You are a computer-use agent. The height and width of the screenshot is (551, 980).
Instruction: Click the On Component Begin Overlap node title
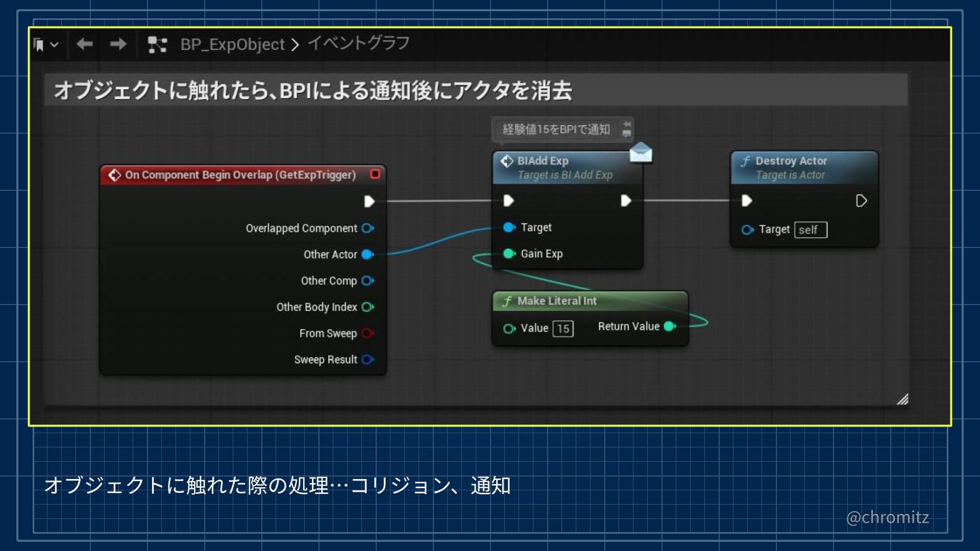240,175
